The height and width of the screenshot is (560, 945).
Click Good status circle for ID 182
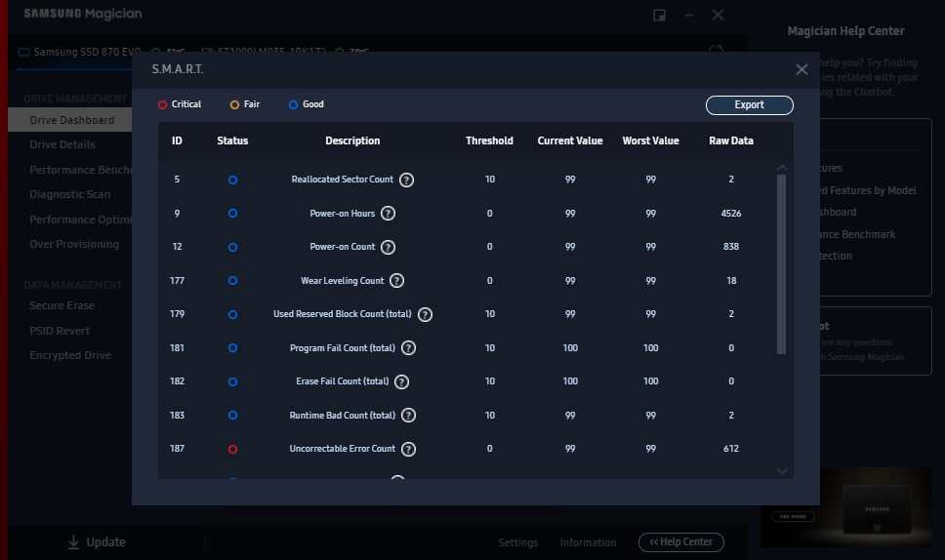point(232,381)
